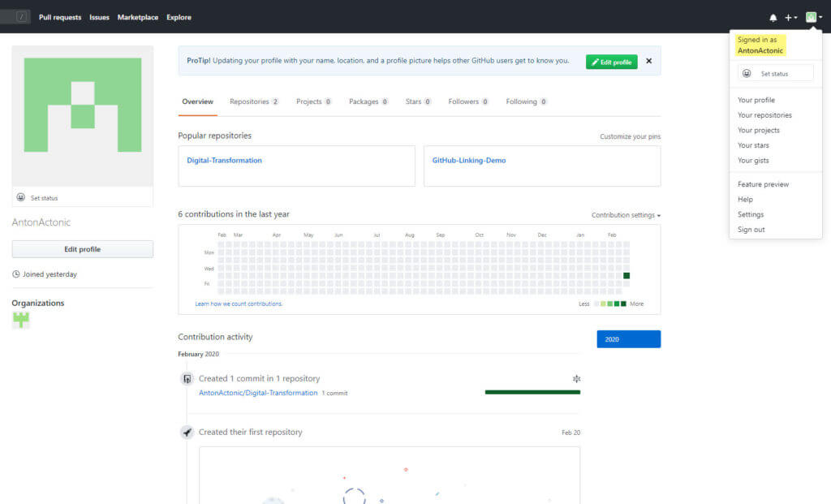Click the large profile avatar image

coord(82,105)
